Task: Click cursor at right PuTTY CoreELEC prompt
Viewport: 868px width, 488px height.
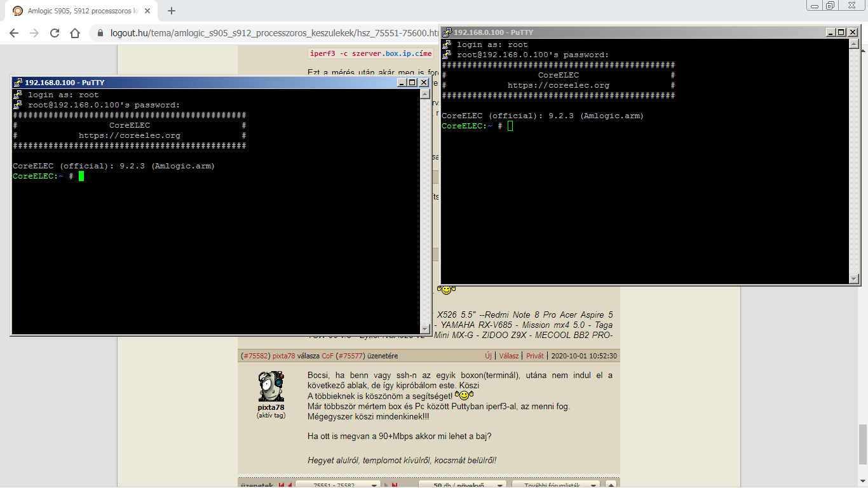Action: [x=510, y=126]
